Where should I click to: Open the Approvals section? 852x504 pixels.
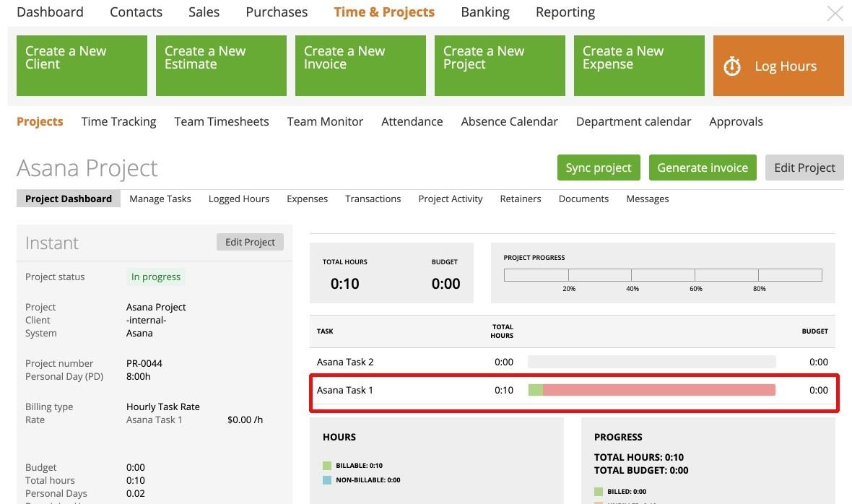(736, 121)
